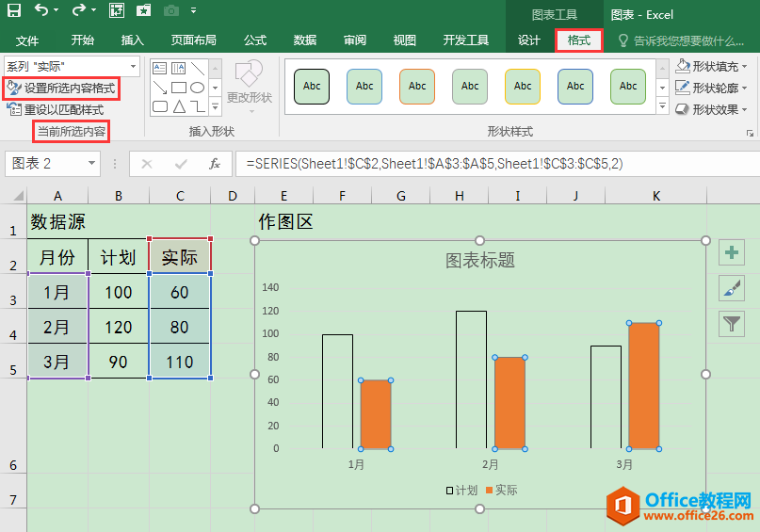Click the Select All corner triangle
Viewport: 760px width, 532px height.
(19, 196)
